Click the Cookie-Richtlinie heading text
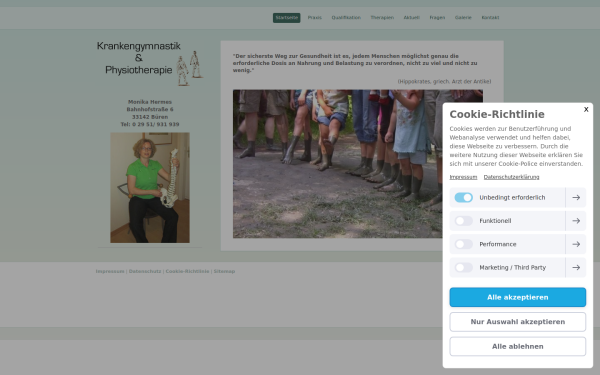This screenshot has height=375, width=600. [x=497, y=114]
